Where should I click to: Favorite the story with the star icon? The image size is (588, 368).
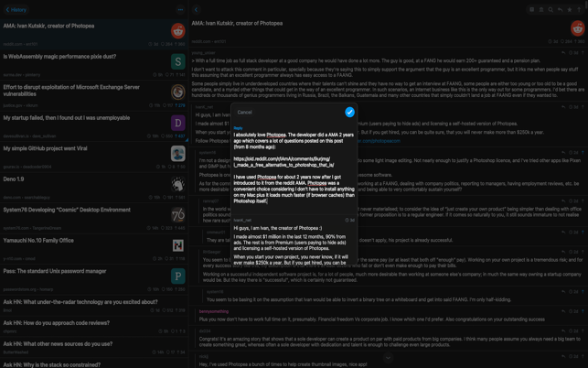tap(570, 10)
